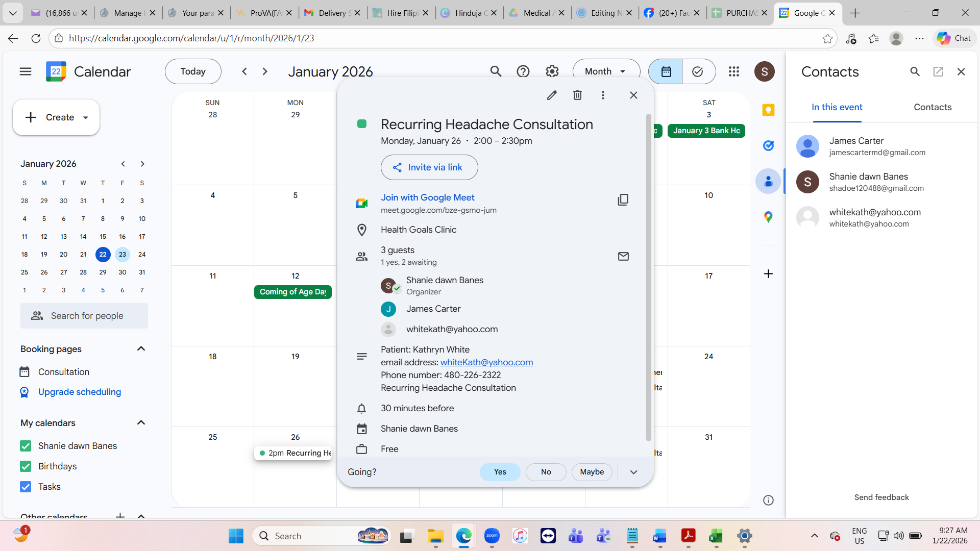Image resolution: width=980 pixels, height=551 pixels.
Task: Expand RSVP options arrow beside Maybe
Action: 633,472
